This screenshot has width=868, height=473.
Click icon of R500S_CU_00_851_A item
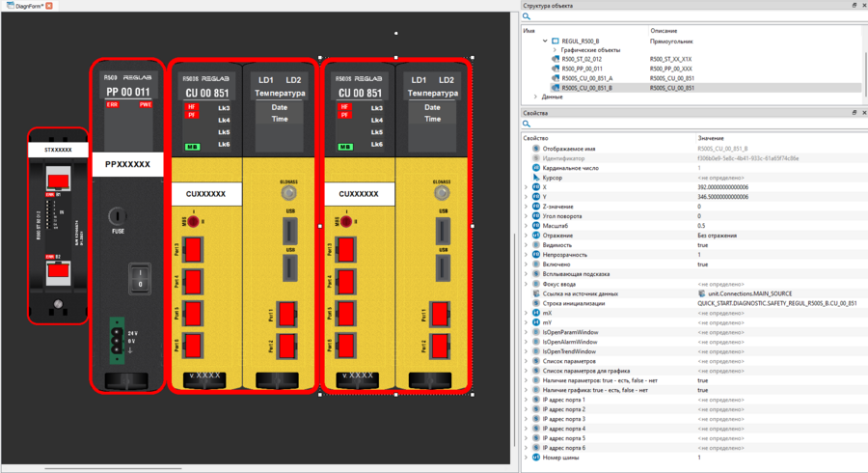pos(556,78)
